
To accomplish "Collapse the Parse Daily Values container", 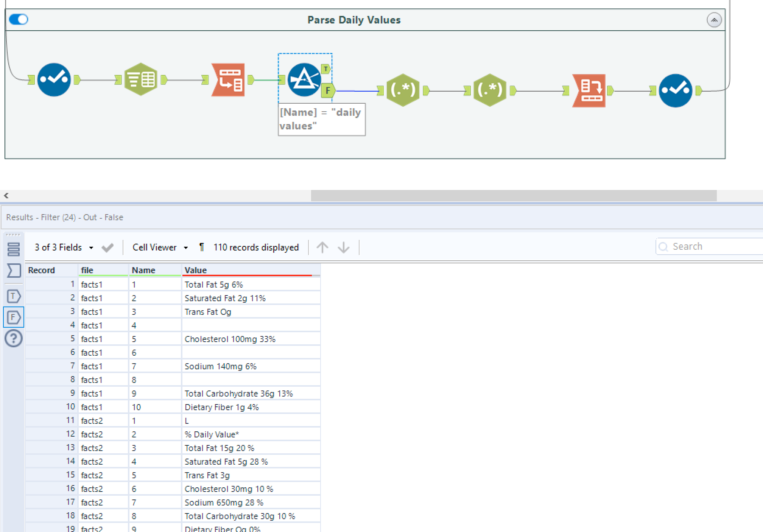I will [714, 19].
